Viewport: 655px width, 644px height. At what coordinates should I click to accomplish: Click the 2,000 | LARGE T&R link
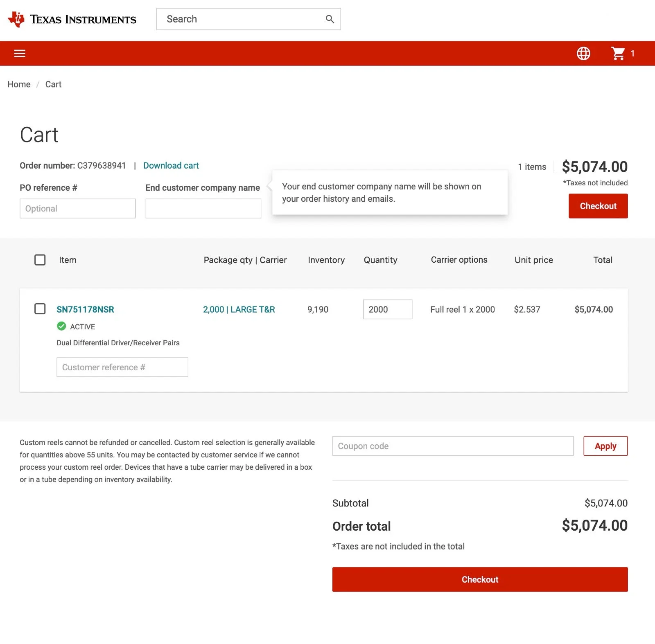[239, 309]
